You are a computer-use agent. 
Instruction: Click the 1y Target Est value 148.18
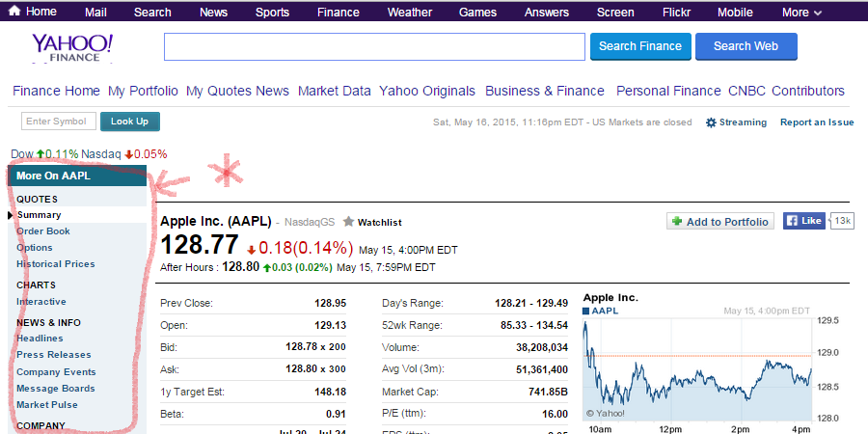tap(331, 392)
